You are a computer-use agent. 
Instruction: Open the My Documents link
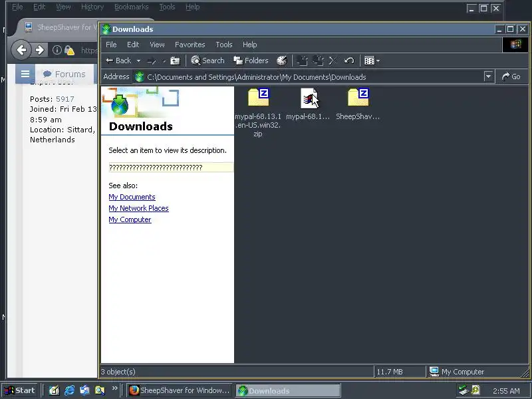tap(132, 197)
